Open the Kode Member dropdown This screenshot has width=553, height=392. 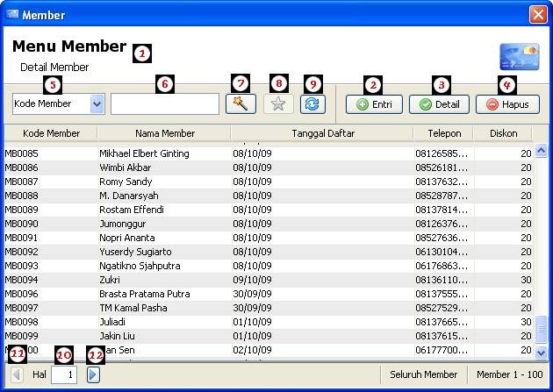(97, 103)
